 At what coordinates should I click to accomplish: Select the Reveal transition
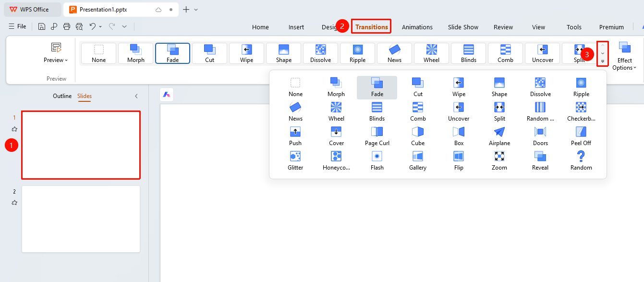[x=540, y=160]
